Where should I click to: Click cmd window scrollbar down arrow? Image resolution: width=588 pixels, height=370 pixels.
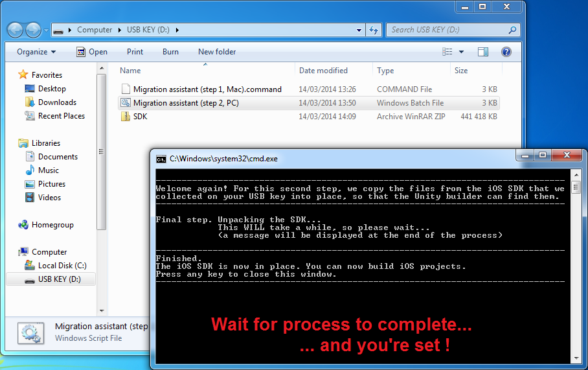(x=576, y=358)
